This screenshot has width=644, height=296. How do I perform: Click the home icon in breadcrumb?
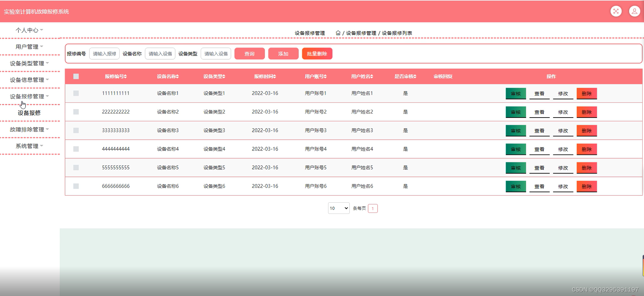338,33
